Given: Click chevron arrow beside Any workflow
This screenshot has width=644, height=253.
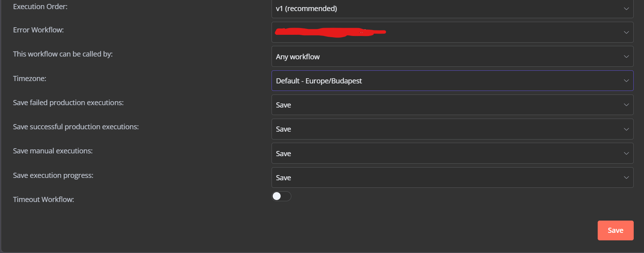Looking at the screenshot, I should 626,57.
